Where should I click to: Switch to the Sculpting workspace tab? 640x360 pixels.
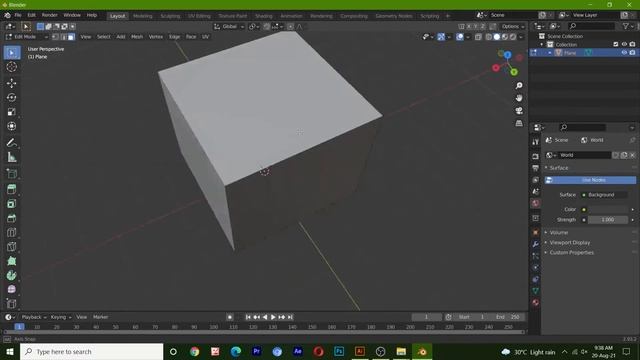(x=170, y=16)
